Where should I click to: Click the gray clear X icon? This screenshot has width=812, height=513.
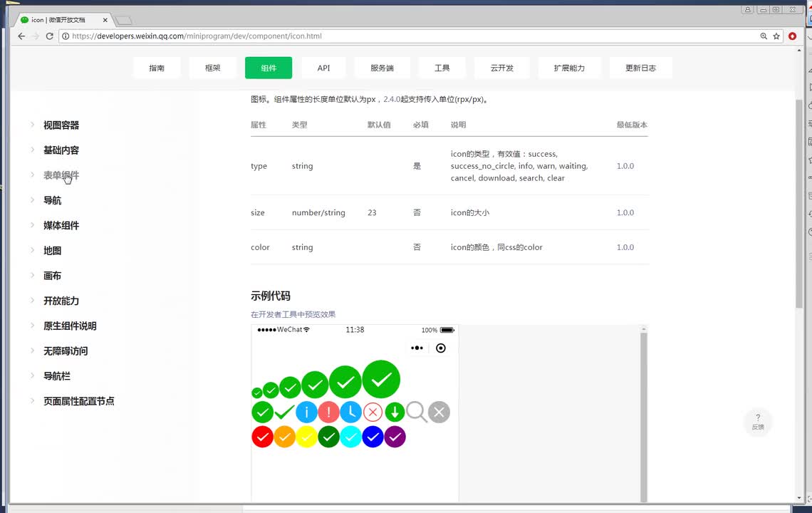point(439,413)
